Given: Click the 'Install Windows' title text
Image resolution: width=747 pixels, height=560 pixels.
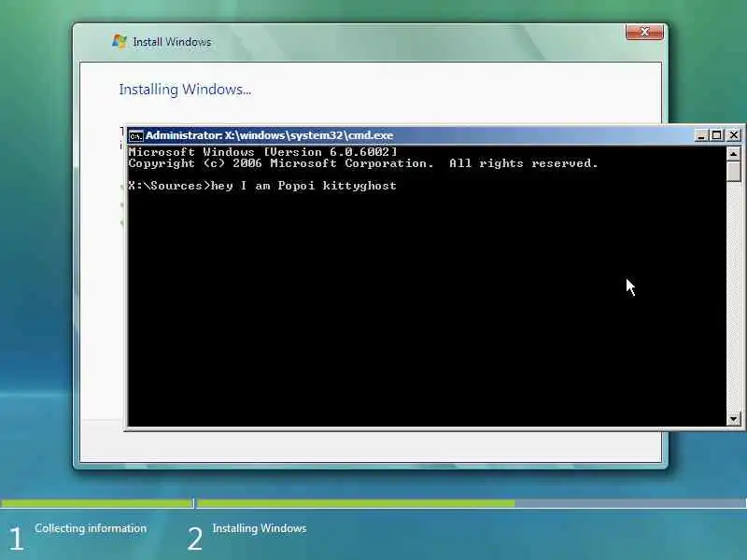Looking at the screenshot, I should pyautogui.click(x=172, y=42).
